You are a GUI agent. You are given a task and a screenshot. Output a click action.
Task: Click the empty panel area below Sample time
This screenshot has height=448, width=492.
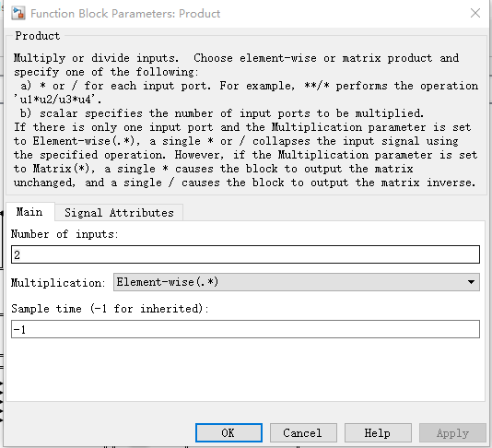(245, 370)
